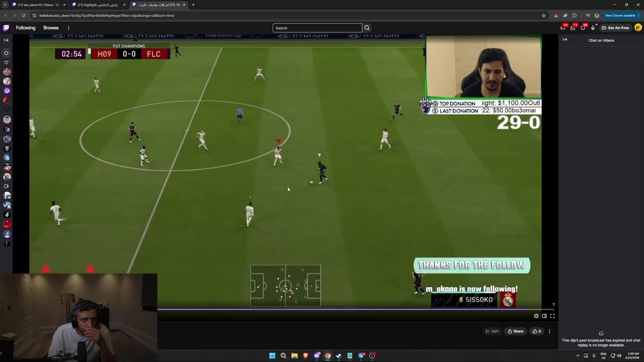Open the clock and date flyout
Viewport: 644px width, 362px height.
(633, 355)
